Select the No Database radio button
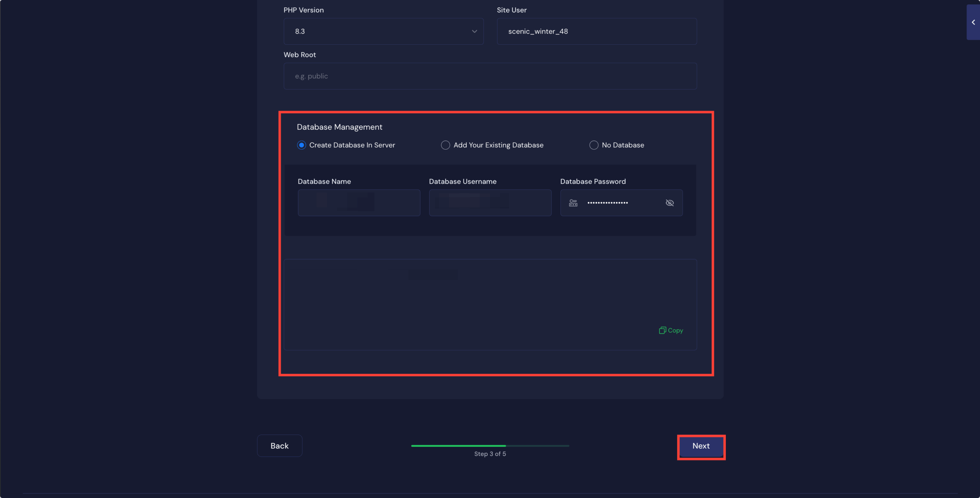The height and width of the screenshot is (498, 980). point(594,145)
